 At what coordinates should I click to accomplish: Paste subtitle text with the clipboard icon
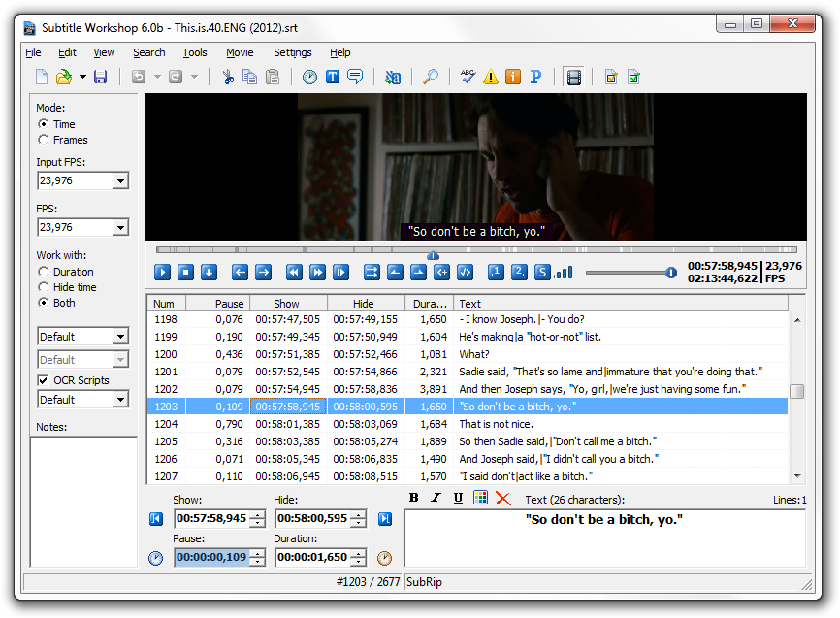coord(273,76)
